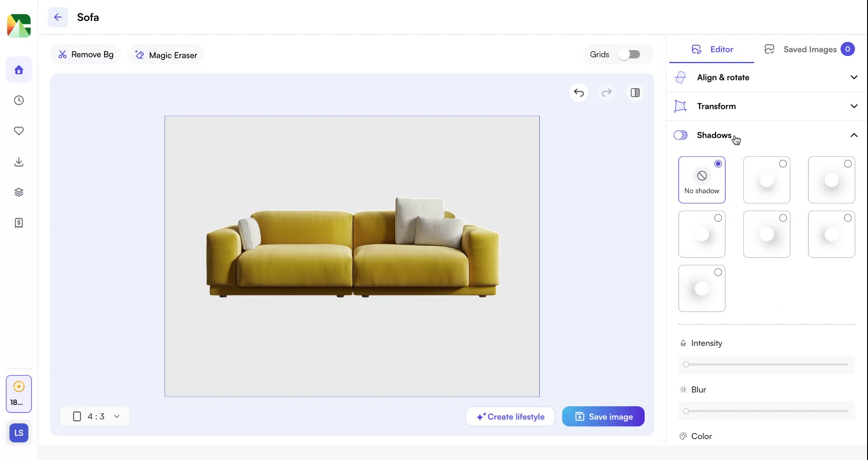Click the Remove Bg button

point(85,54)
